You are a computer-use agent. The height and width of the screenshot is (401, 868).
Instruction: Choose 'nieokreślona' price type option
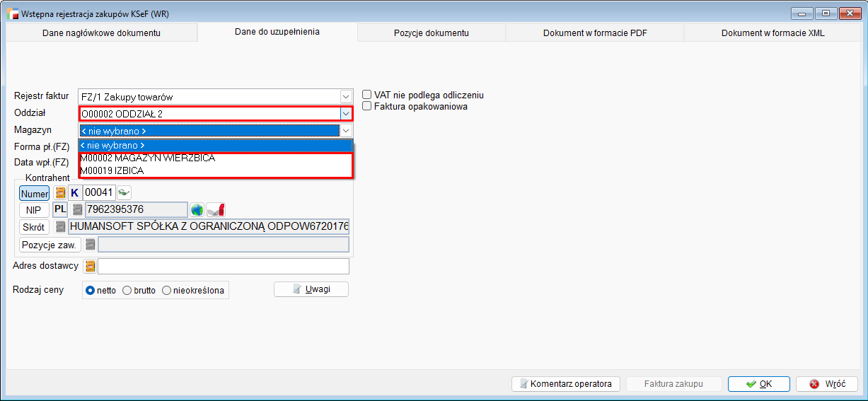(x=167, y=290)
